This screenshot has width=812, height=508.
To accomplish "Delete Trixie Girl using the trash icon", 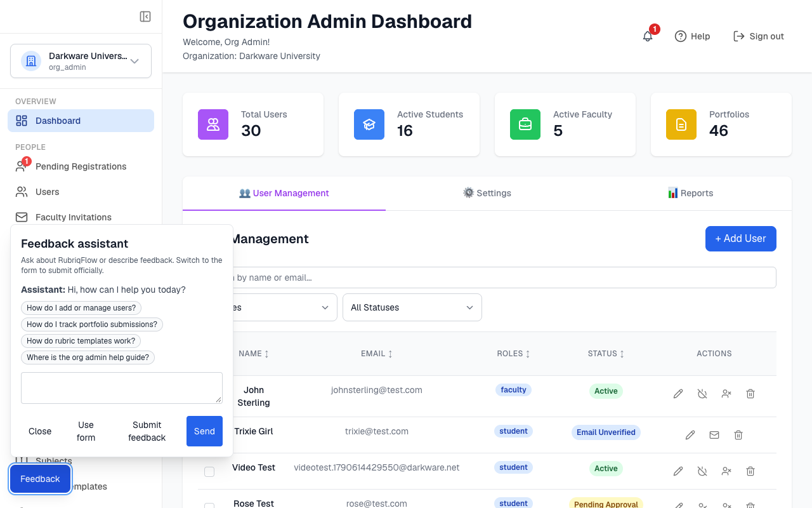I will (738, 435).
